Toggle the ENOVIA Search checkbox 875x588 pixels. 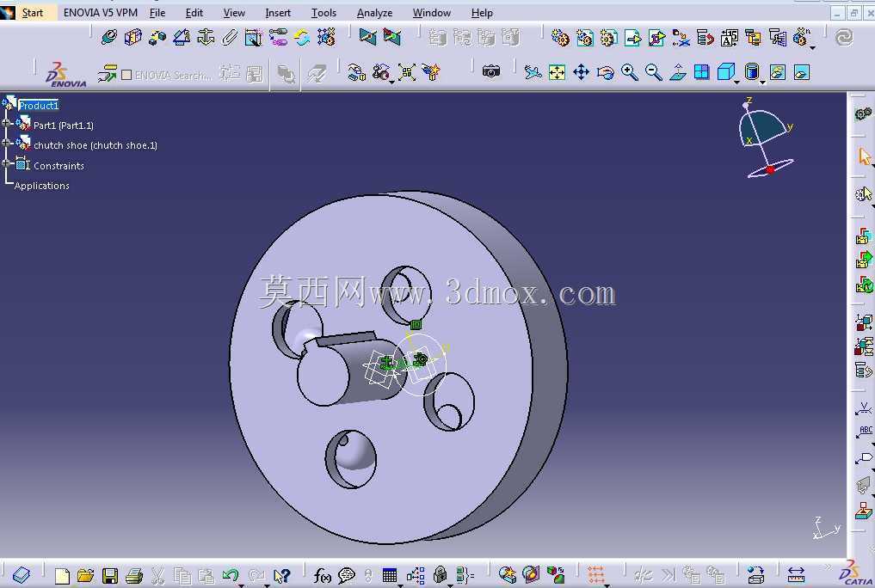tap(126, 75)
